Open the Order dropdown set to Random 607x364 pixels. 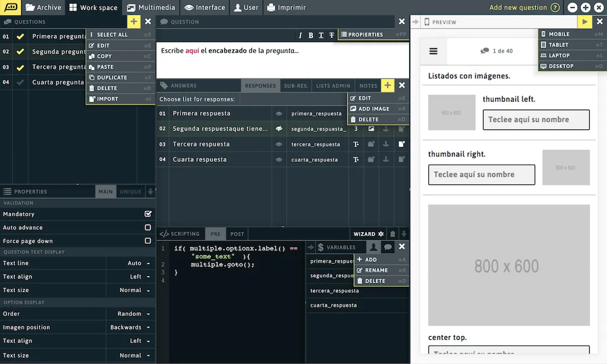[x=134, y=314]
